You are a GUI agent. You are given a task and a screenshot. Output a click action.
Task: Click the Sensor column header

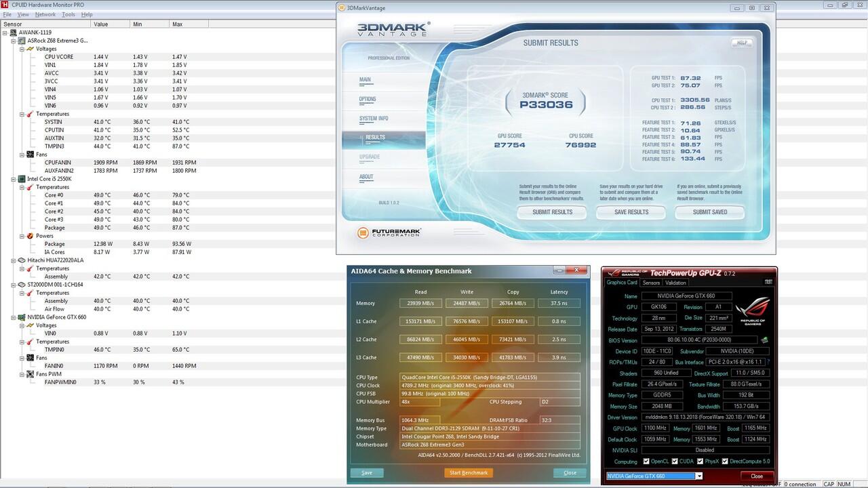(x=45, y=24)
